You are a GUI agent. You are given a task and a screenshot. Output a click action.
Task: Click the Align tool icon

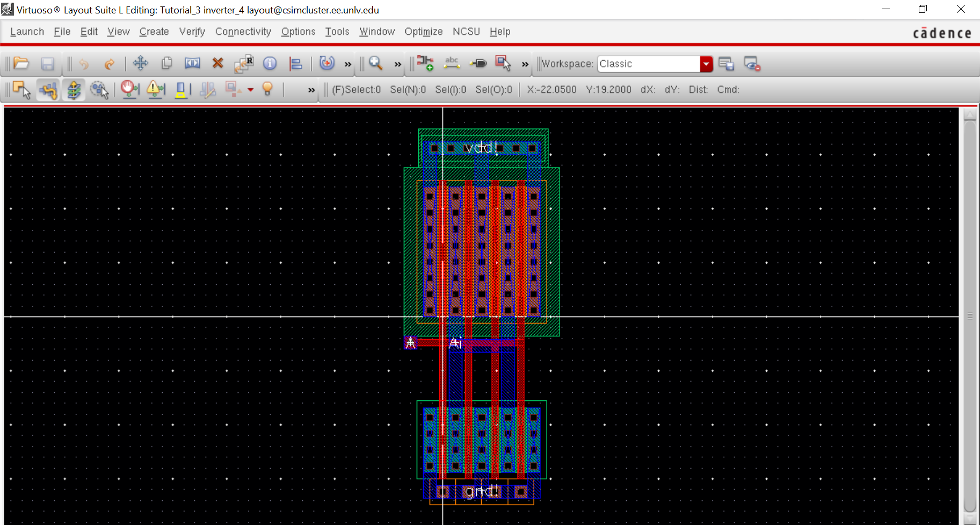point(295,63)
